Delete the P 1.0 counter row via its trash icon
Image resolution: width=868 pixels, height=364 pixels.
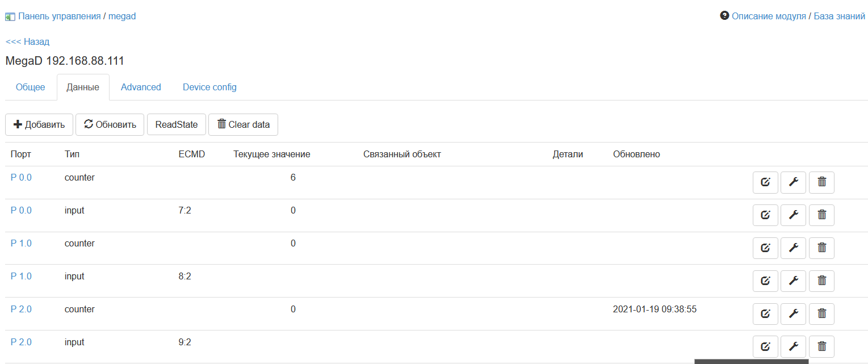point(821,248)
